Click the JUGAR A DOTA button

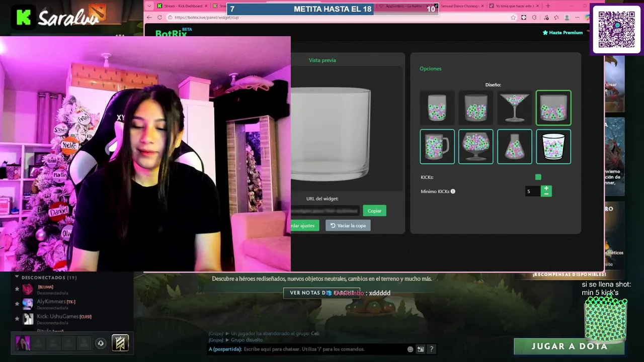point(569,346)
